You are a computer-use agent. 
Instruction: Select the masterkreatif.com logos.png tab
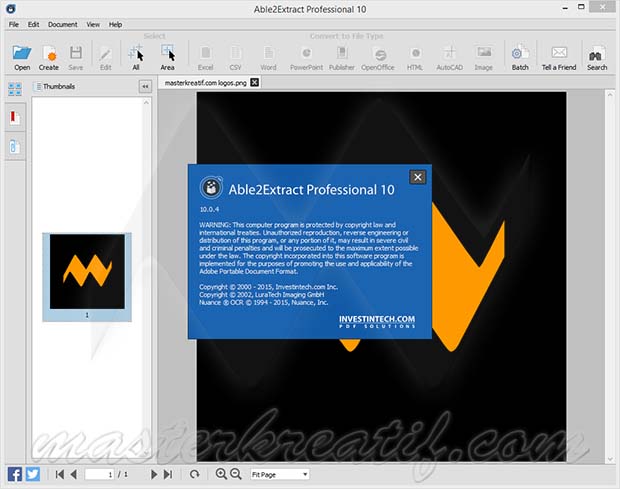(x=205, y=83)
